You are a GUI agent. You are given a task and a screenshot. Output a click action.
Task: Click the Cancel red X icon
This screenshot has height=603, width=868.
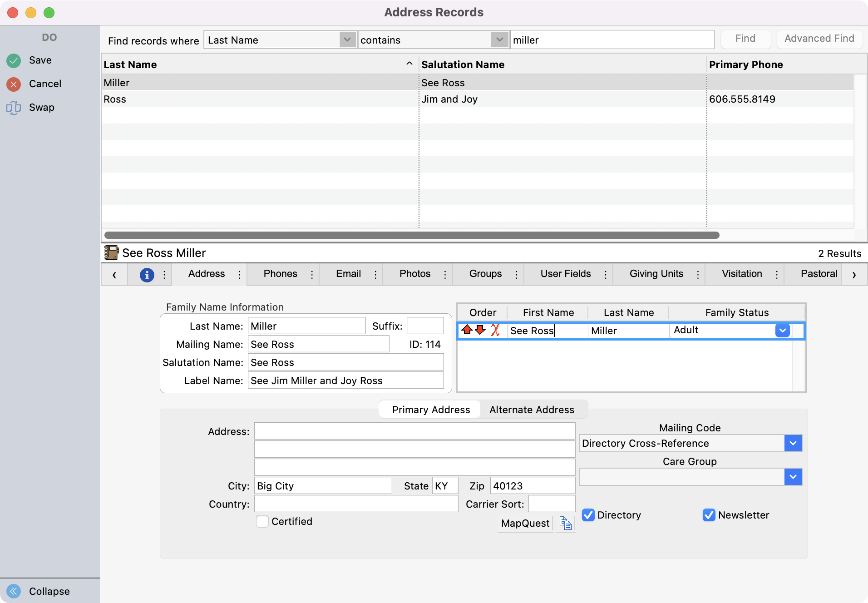tap(13, 84)
